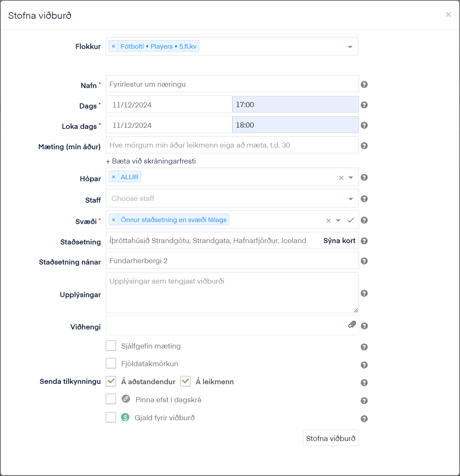Viewport: 460px width, 476px height.
Task: Focus the Staðsetning nánar field
Action: tap(232, 260)
